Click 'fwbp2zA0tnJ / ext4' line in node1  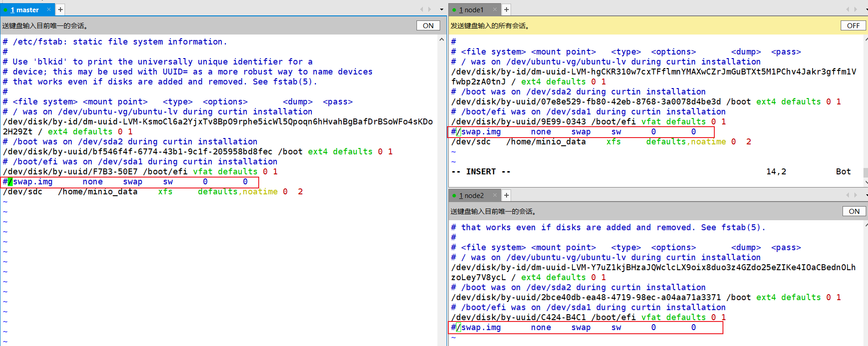pyautogui.click(x=528, y=82)
